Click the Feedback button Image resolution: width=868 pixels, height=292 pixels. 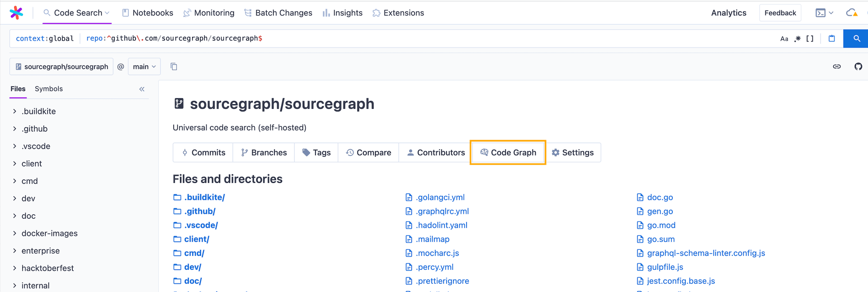780,13
